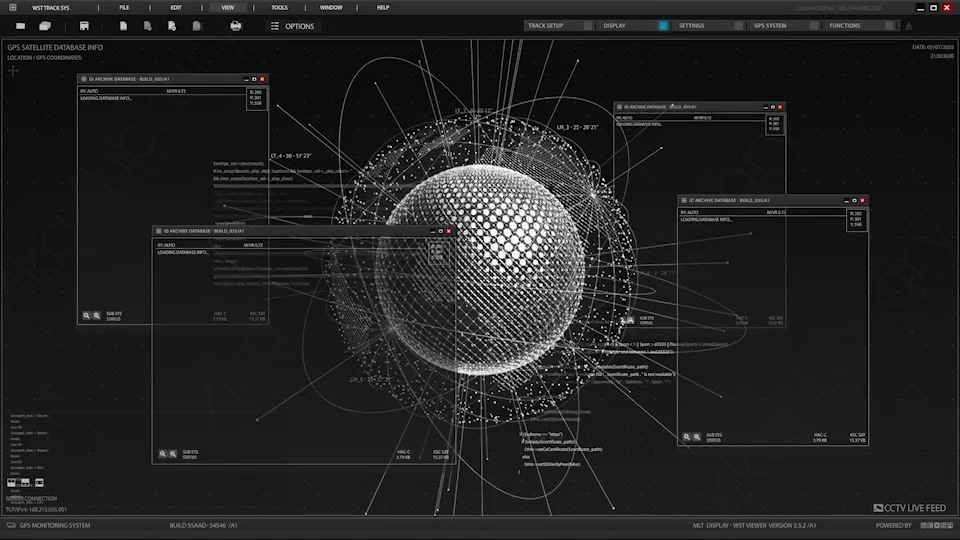Maximize the main WST TRACK SYS window
The image size is (960, 540).
point(934,8)
